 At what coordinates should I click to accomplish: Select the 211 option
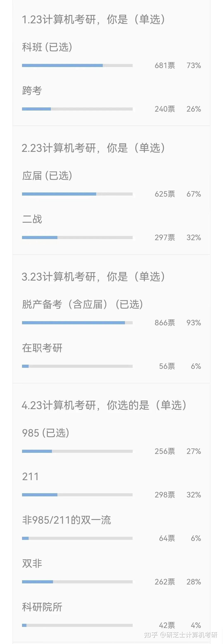pyautogui.click(x=30, y=476)
